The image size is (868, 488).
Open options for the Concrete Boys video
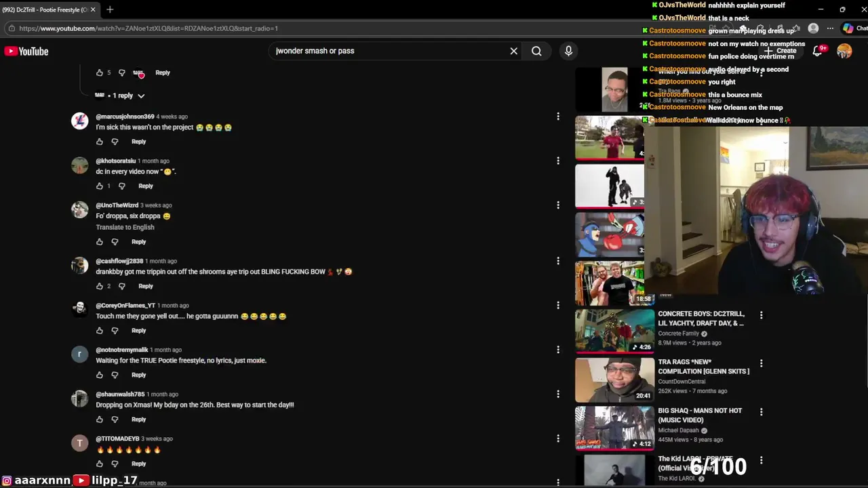coord(761,315)
